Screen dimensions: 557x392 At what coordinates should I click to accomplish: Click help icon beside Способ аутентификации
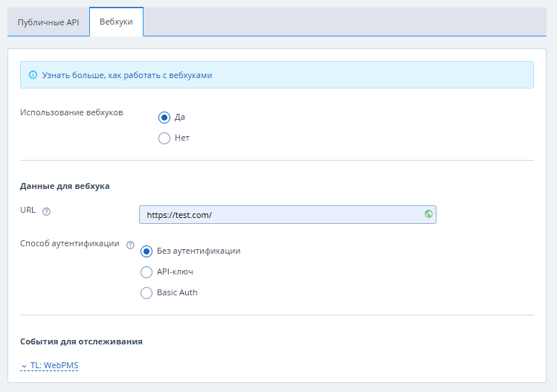click(130, 245)
